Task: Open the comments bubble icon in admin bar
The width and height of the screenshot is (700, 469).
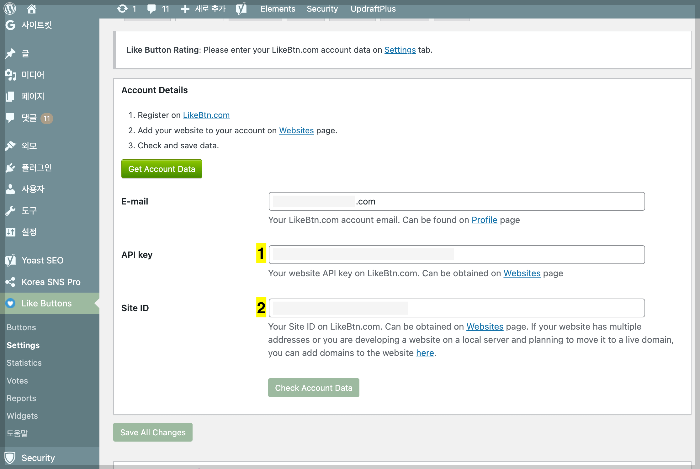Action: click(x=152, y=8)
